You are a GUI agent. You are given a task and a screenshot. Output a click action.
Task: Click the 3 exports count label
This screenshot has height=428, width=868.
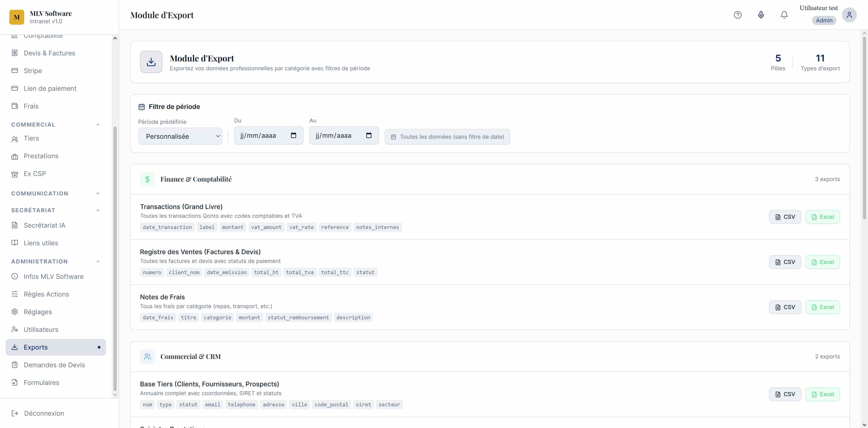coord(827,179)
